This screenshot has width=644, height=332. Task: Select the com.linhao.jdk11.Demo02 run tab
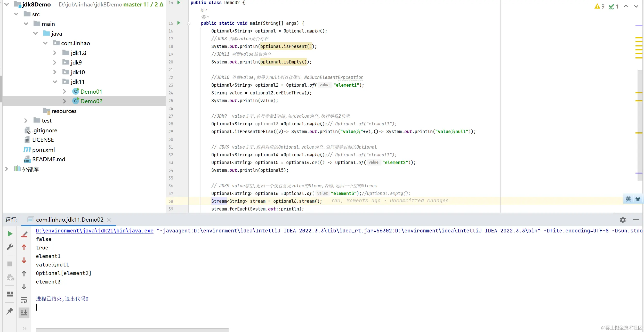pyautogui.click(x=69, y=220)
